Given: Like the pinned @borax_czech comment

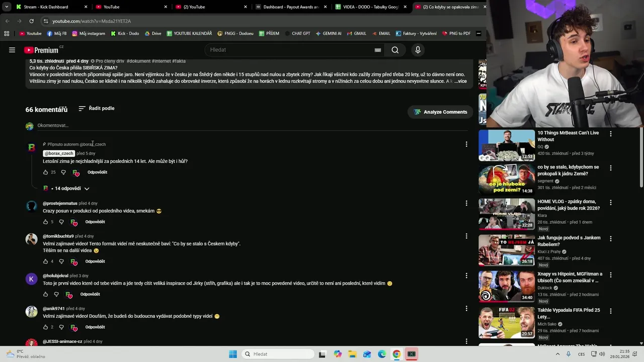Looking at the screenshot, I should coord(45,172).
